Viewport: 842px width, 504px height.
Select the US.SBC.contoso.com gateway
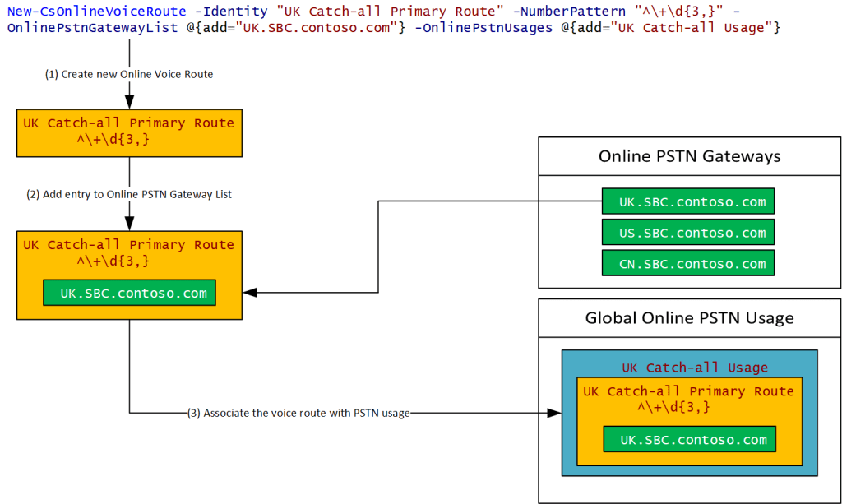click(688, 233)
